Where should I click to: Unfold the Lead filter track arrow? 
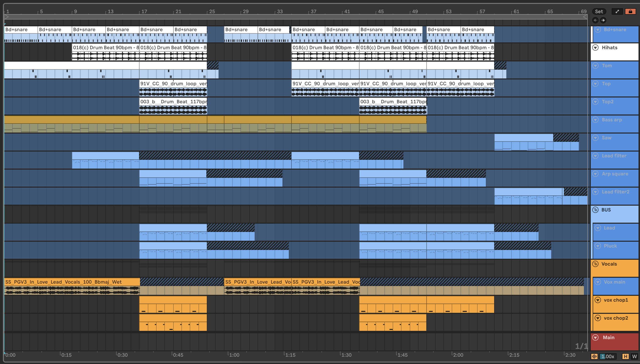coord(595,156)
